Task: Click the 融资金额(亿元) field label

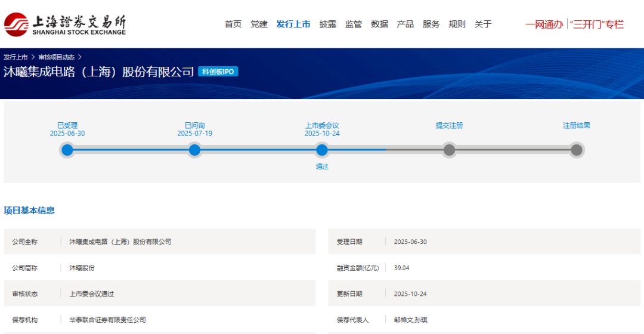Action: click(x=358, y=268)
